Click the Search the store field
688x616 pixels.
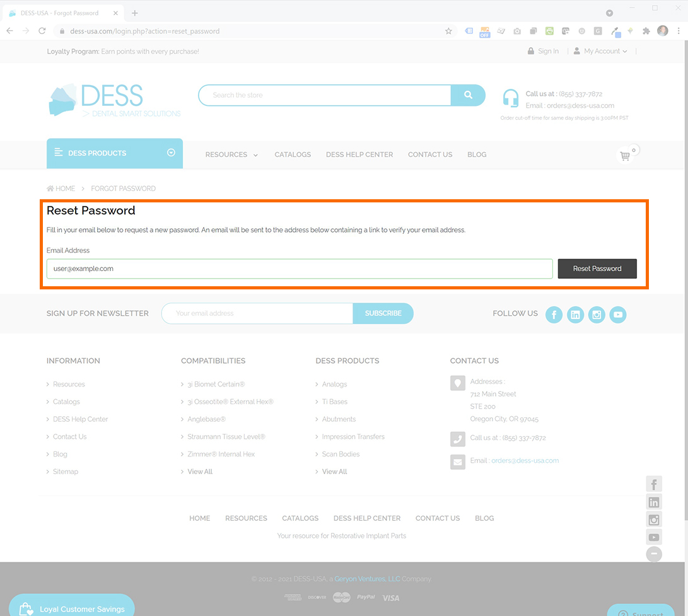[x=325, y=95]
